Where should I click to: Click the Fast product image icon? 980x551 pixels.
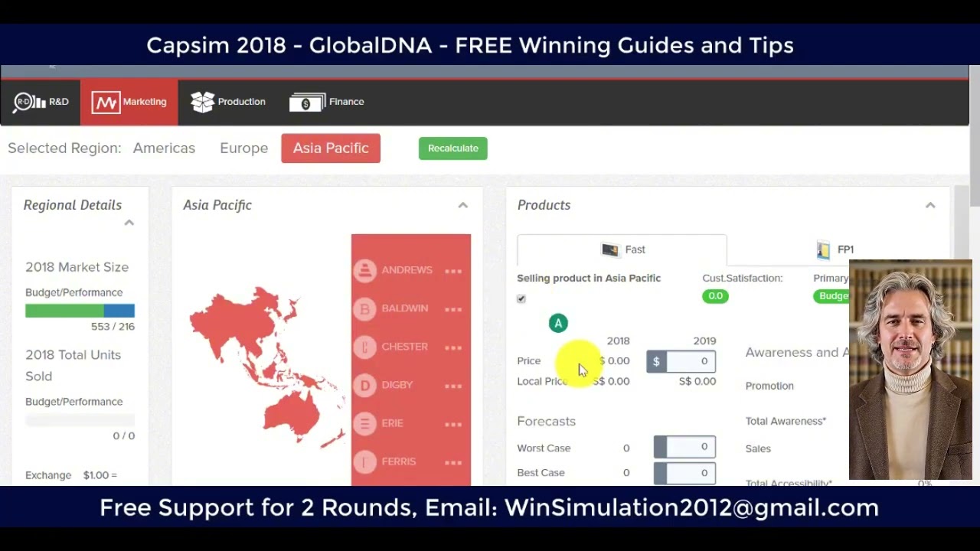[x=609, y=249]
